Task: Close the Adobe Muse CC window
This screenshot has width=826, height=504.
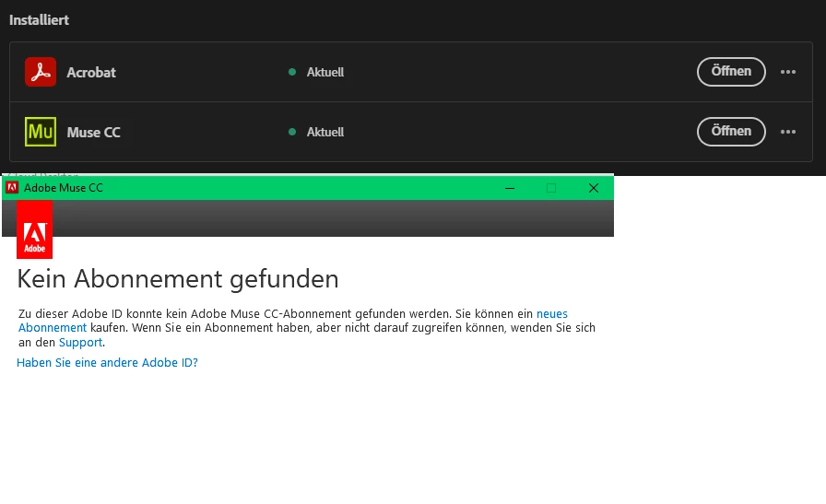Action: coord(593,188)
